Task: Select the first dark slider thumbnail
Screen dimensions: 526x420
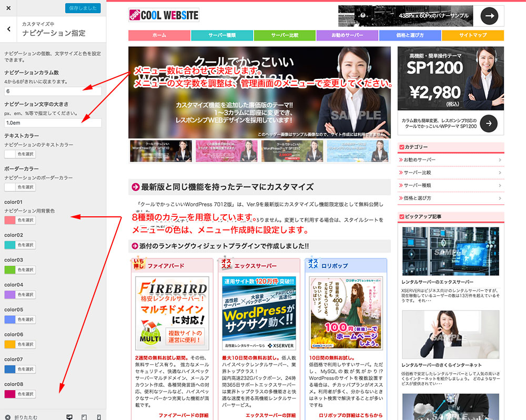Action: tap(161, 151)
